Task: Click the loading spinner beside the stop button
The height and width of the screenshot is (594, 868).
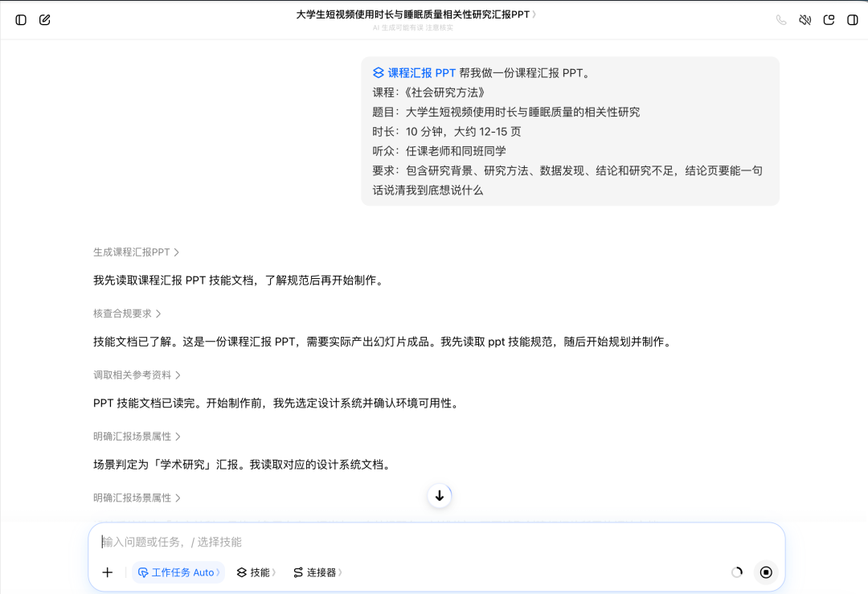Action: coord(737,572)
